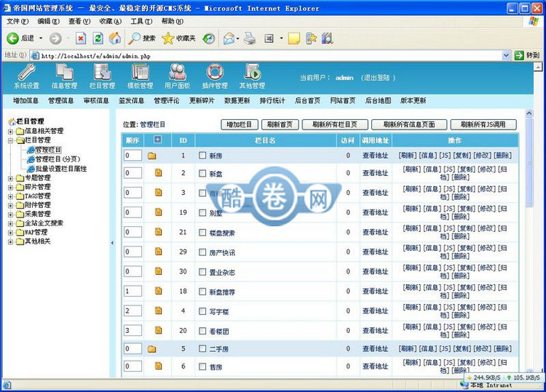Click the 刷新所有栏目页 button
The height and width of the screenshot is (392, 546).
335,124
